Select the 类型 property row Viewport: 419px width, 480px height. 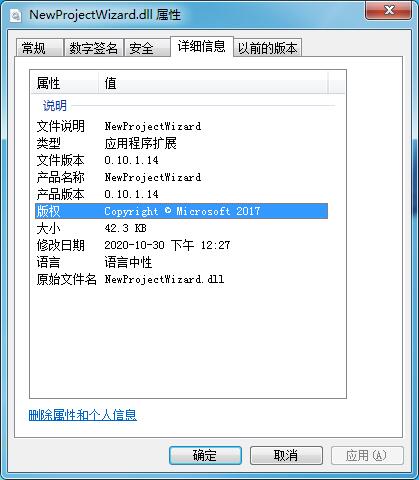(x=181, y=143)
